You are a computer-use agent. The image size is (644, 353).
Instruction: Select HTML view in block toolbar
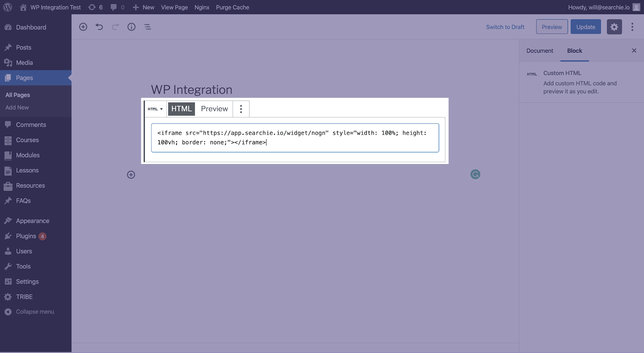[x=182, y=109]
